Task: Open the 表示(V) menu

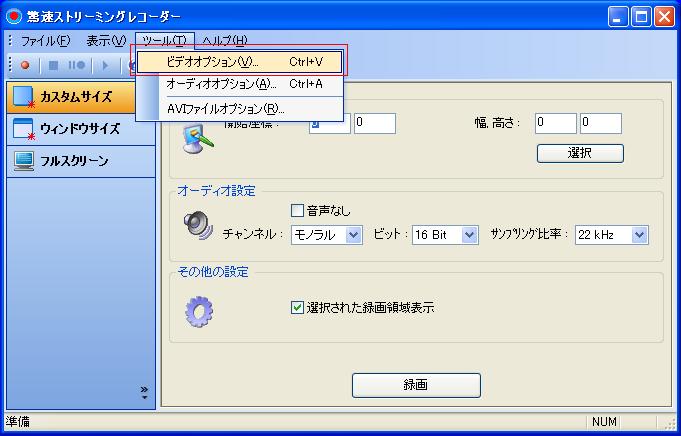Action: click(106, 41)
